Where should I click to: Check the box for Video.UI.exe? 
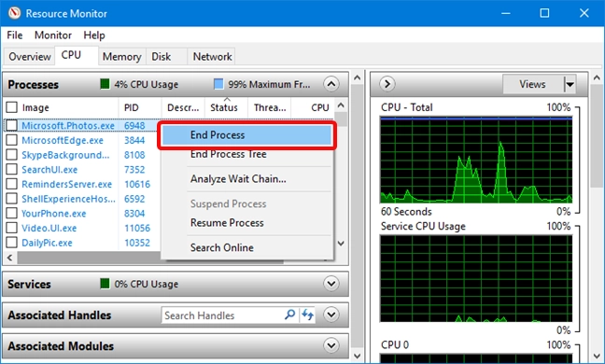click(11, 228)
